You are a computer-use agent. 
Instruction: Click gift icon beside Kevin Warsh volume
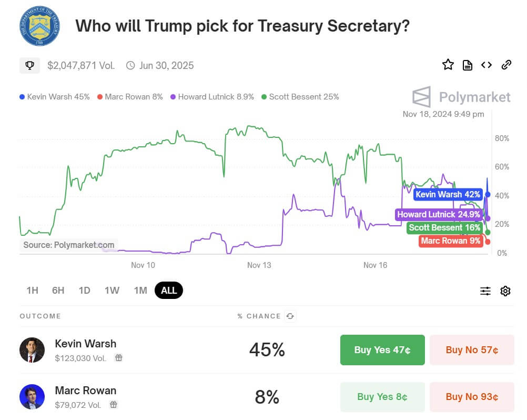(x=119, y=358)
